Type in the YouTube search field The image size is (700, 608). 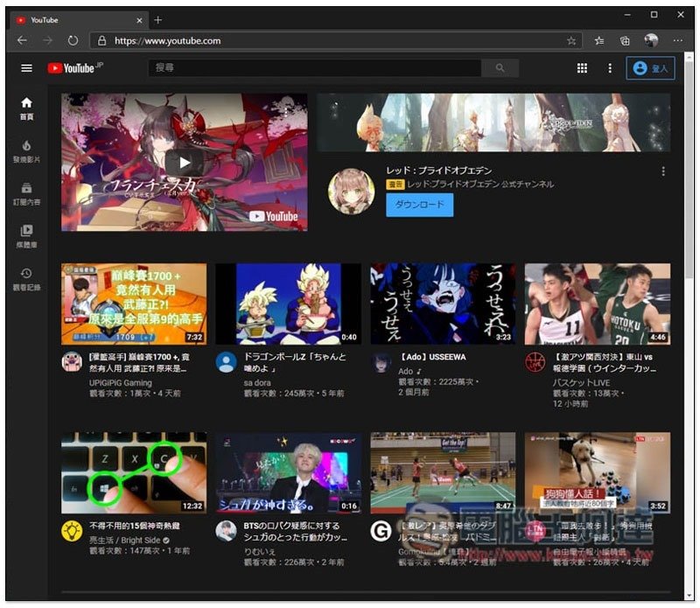(x=315, y=68)
